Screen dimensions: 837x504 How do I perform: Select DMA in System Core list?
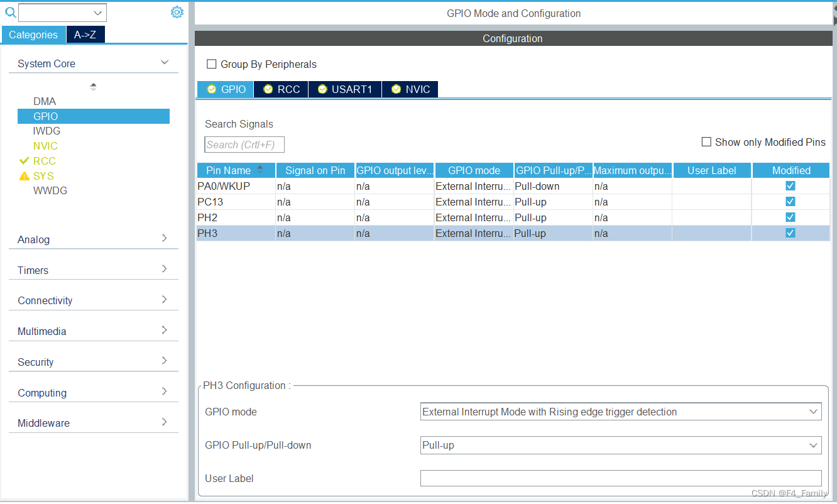click(x=45, y=101)
